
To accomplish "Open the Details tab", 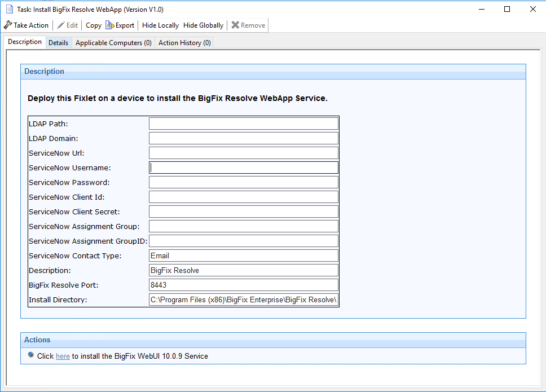I will coord(58,42).
